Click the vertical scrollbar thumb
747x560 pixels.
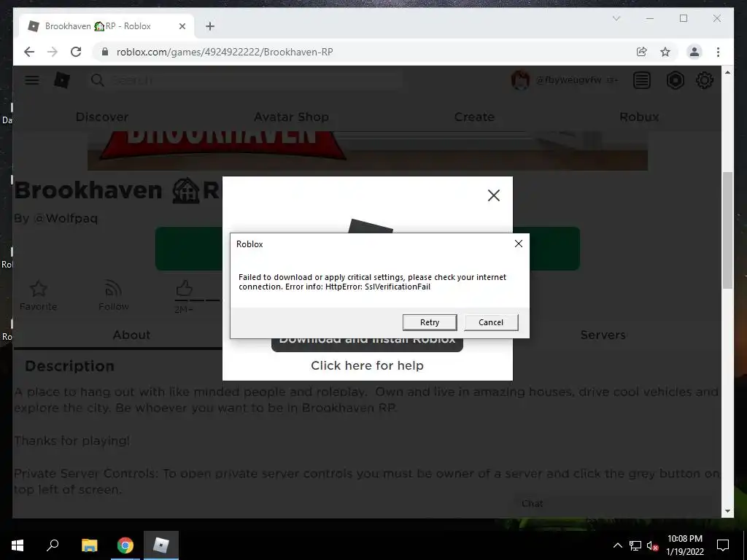click(727, 230)
